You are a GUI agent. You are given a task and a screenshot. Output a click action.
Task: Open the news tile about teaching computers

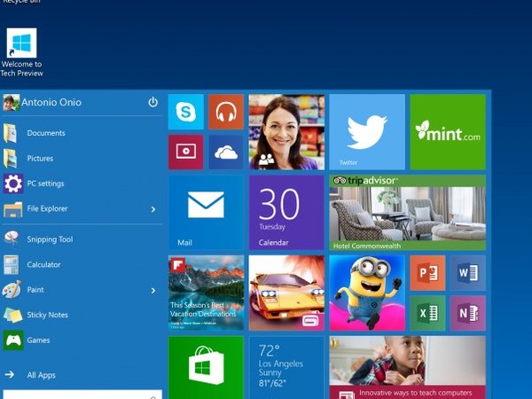click(x=408, y=367)
